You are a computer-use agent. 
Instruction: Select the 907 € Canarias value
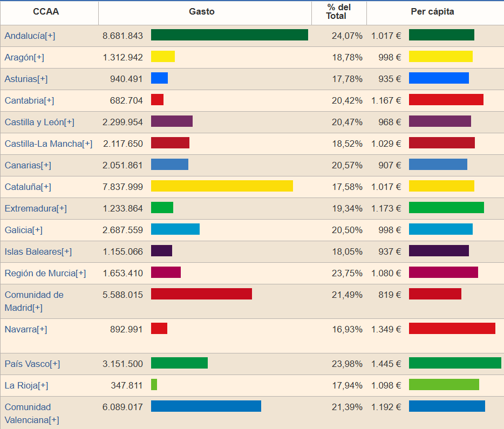[390, 166]
